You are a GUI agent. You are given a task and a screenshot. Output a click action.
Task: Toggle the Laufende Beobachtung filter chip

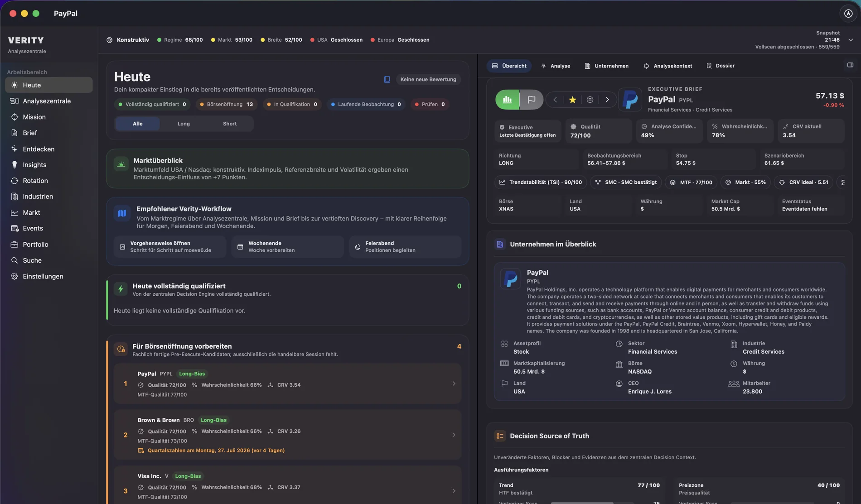[x=366, y=104]
